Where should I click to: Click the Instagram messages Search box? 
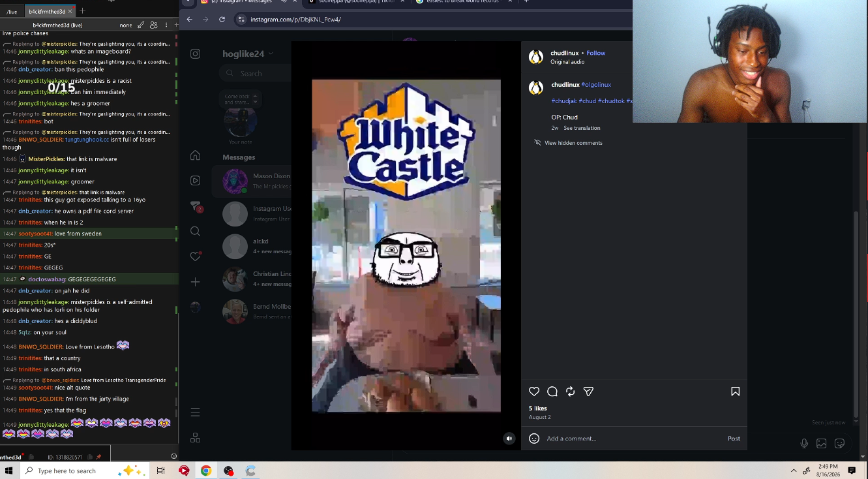256,73
